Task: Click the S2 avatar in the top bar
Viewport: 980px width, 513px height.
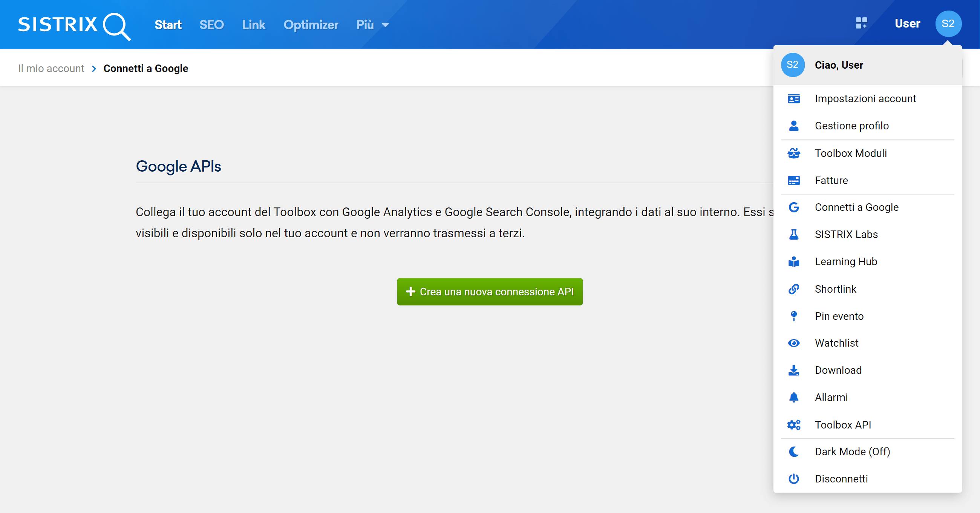Action: point(948,24)
